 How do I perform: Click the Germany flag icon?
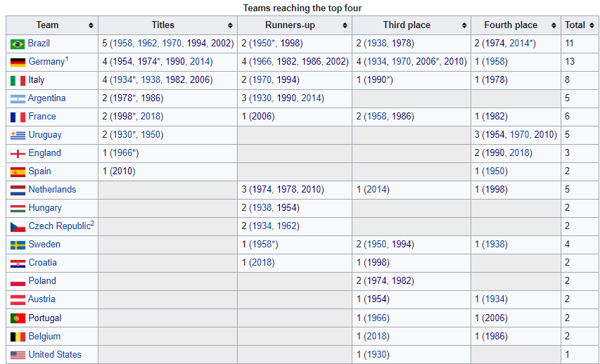[x=18, y=62]
